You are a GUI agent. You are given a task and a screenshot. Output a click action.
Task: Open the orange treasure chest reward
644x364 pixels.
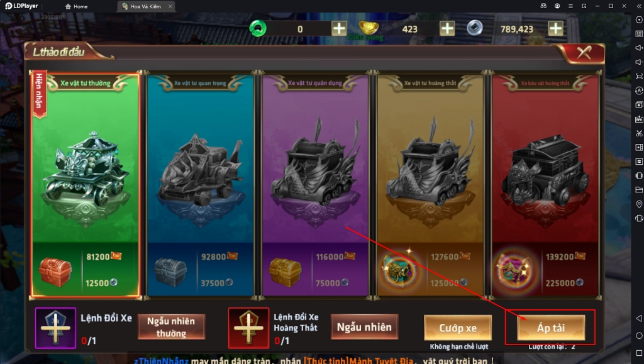55,272
